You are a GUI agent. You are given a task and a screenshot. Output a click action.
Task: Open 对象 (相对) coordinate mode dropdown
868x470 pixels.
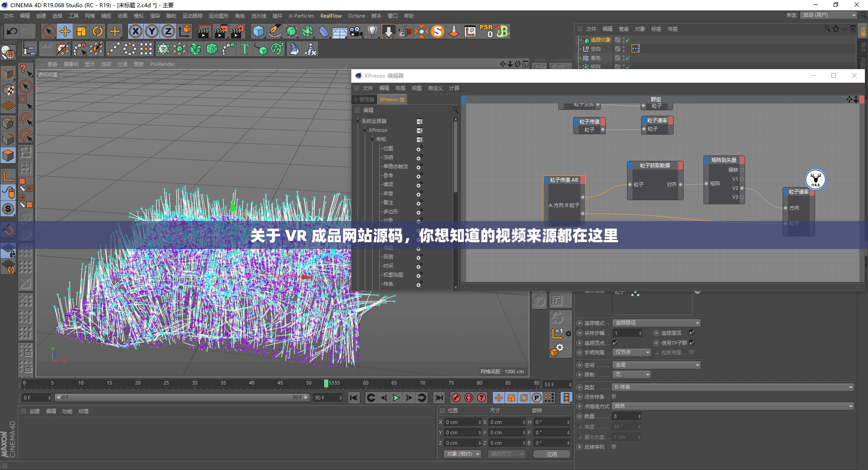click(x=463, y=454)
